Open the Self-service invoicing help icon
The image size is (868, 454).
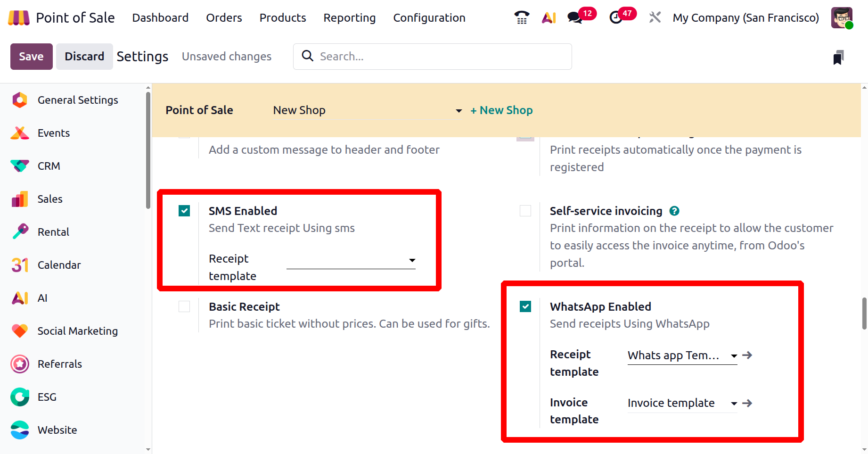click(674, 211)
